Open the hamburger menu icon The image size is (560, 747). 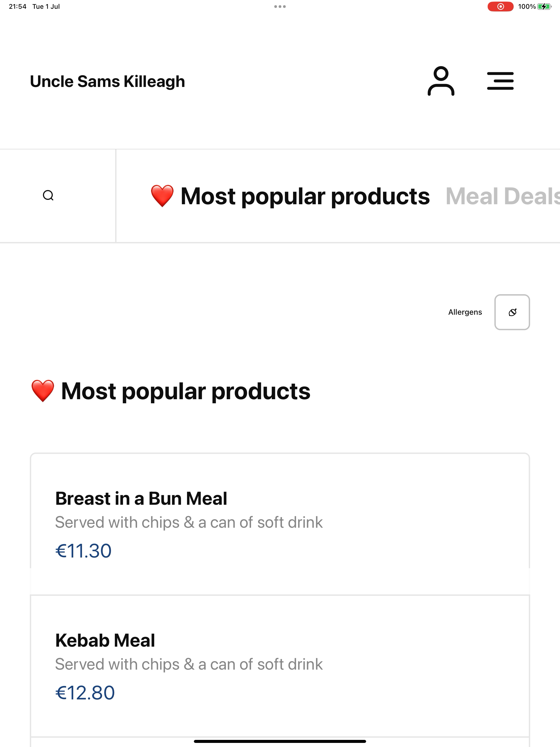[500, 81]
